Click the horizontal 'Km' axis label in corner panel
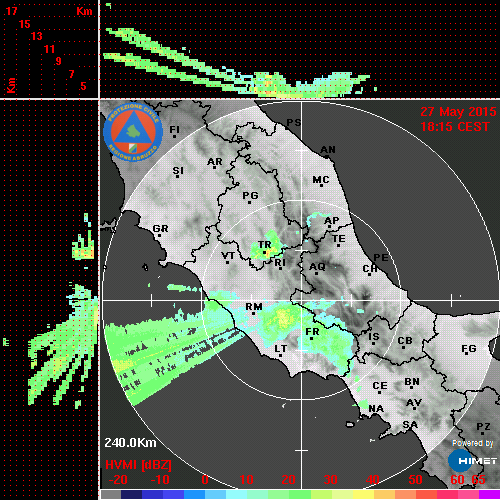The image size is (500, 500). pos(84,11)
